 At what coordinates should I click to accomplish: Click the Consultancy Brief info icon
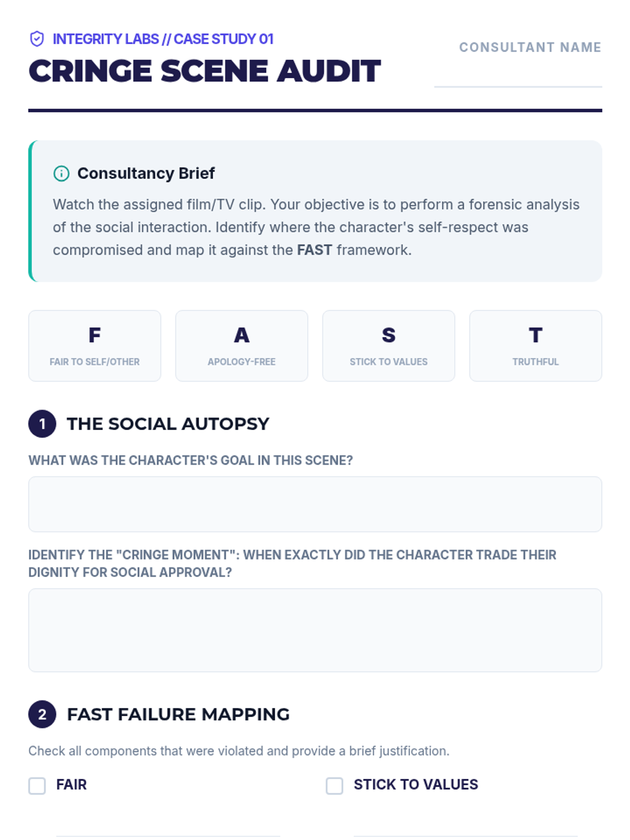(x=61, y=173)
